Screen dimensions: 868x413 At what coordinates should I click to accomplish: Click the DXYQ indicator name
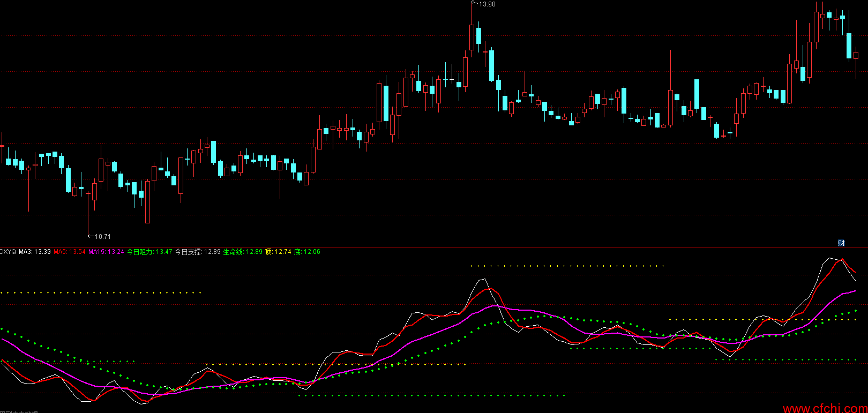point(8,252)
